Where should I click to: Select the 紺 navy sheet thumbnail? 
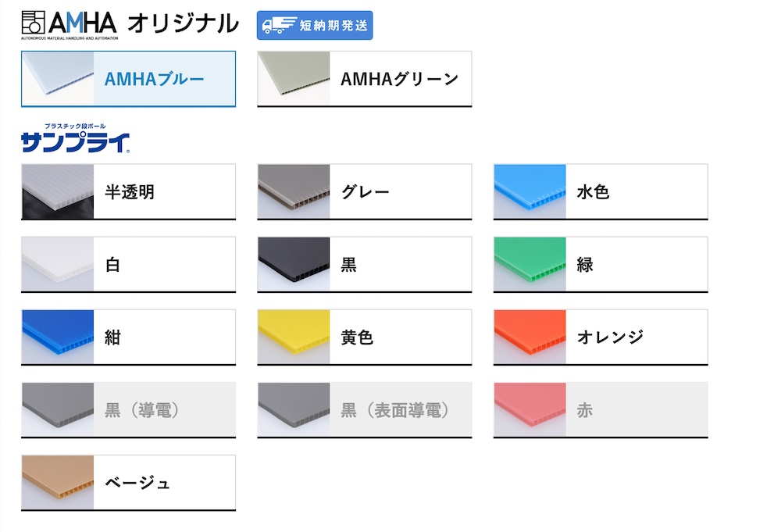pyautogui.click(x=57, y=337)
